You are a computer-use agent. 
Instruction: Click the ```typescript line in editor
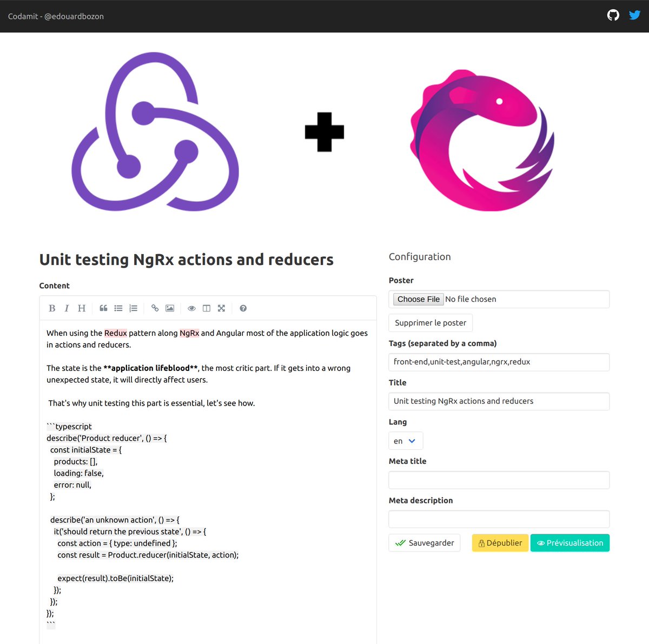(x=69, y=427)
